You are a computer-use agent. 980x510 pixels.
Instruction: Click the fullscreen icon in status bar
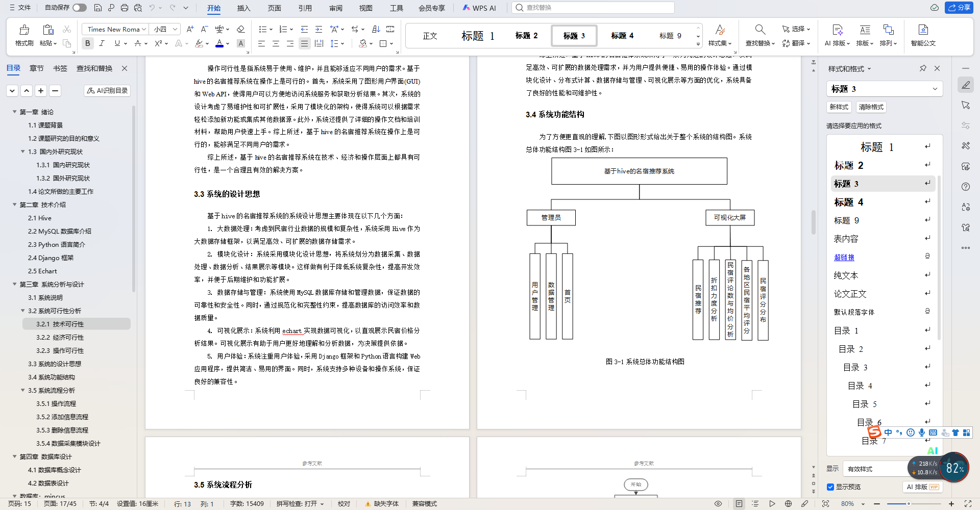coord(968,504)
